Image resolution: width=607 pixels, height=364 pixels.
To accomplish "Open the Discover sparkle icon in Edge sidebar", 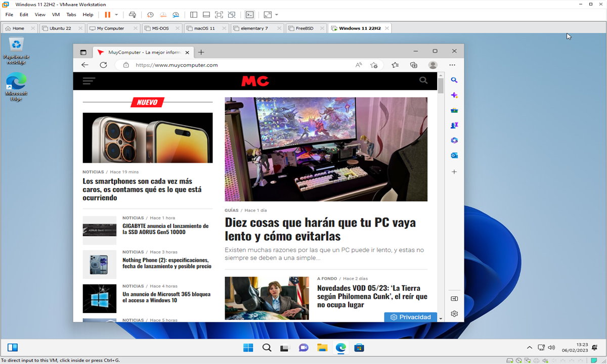I will tap(454, 95).
